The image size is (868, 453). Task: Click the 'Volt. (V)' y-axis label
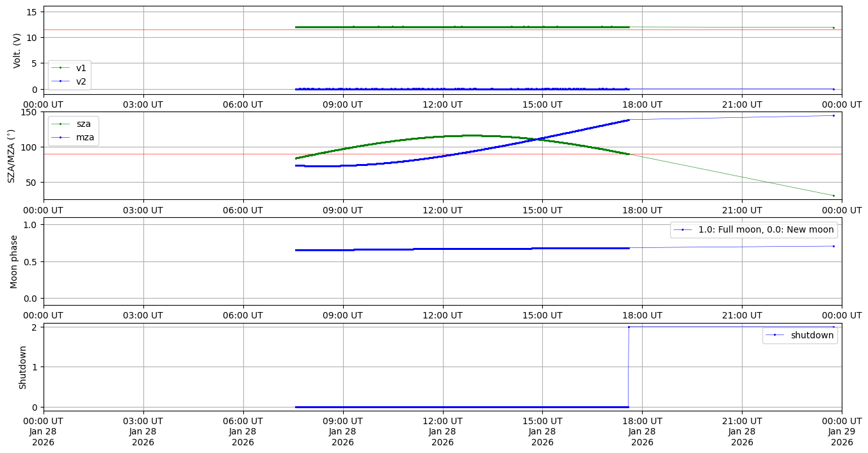point(17,51)
